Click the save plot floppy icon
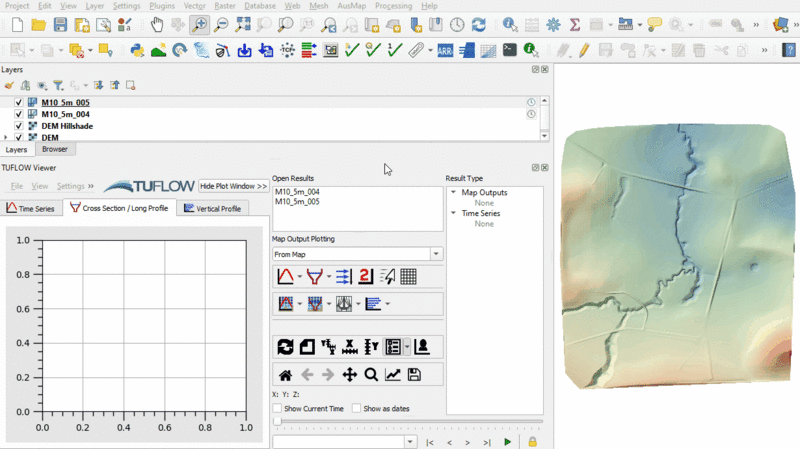 (414, 375)
